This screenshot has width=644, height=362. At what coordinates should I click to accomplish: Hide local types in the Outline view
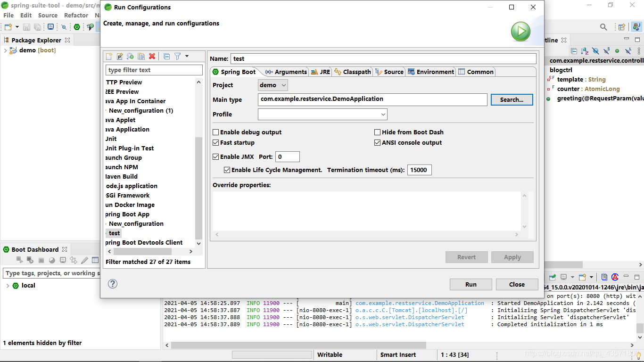(628, 51)
